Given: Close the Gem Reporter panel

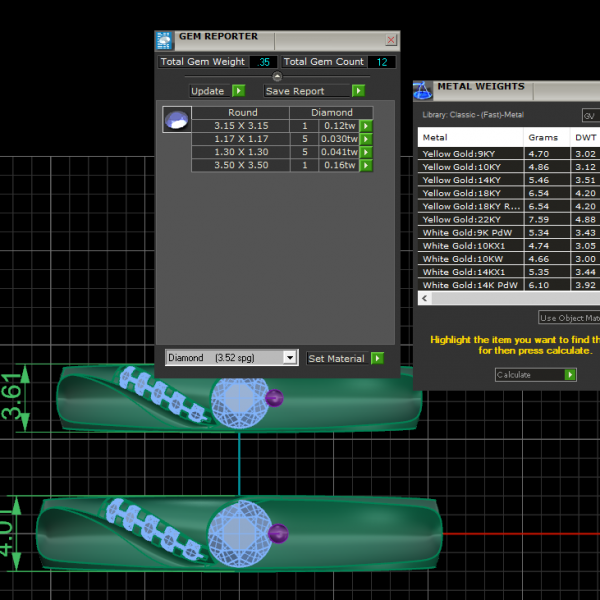Looking at the screenshot, I should [390, 41].
